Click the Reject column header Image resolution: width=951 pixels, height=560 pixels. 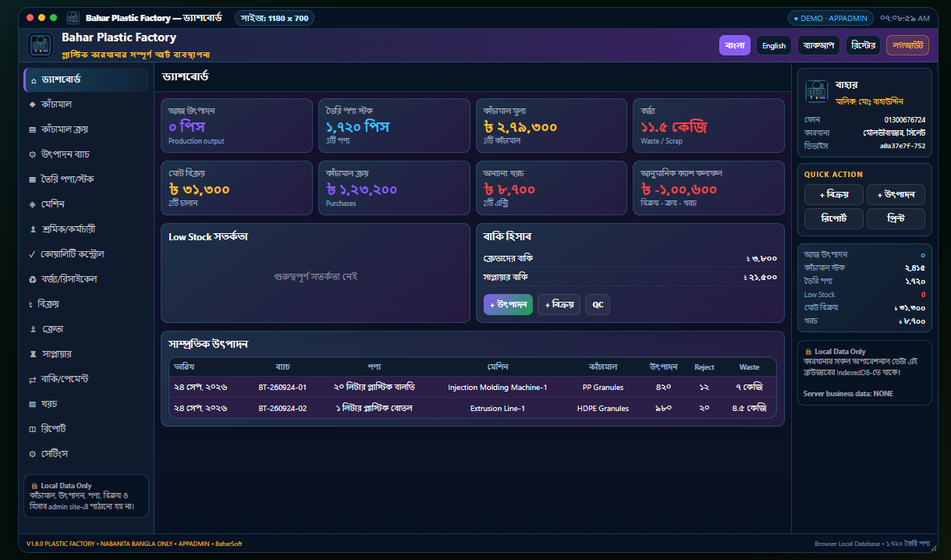point(704,367)
